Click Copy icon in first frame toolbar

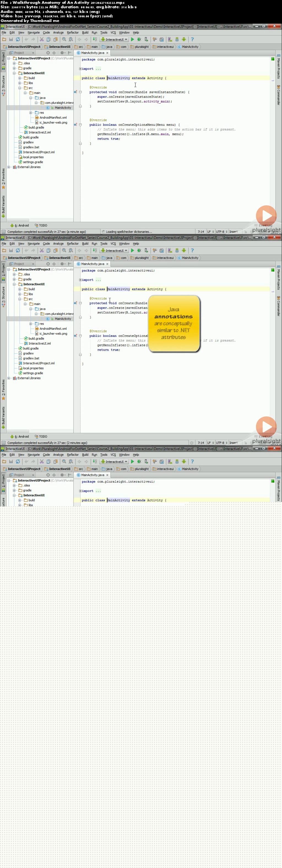(48, 39)
